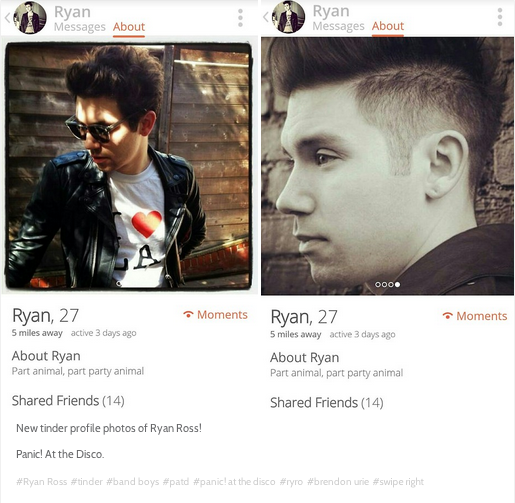Screen dimensions: 515x503
Task: Open the three-dot menu on right profile
Action: 500,17
